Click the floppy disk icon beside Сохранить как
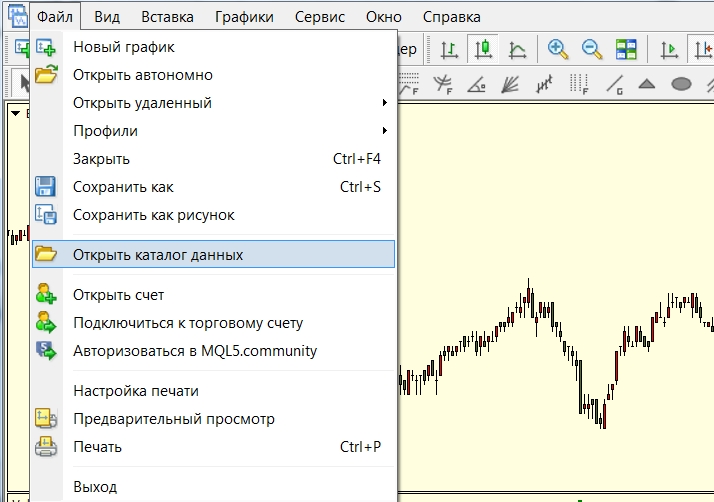Image resolution: width=714 pixels, height=502 pixels. (x=46, y=187)
